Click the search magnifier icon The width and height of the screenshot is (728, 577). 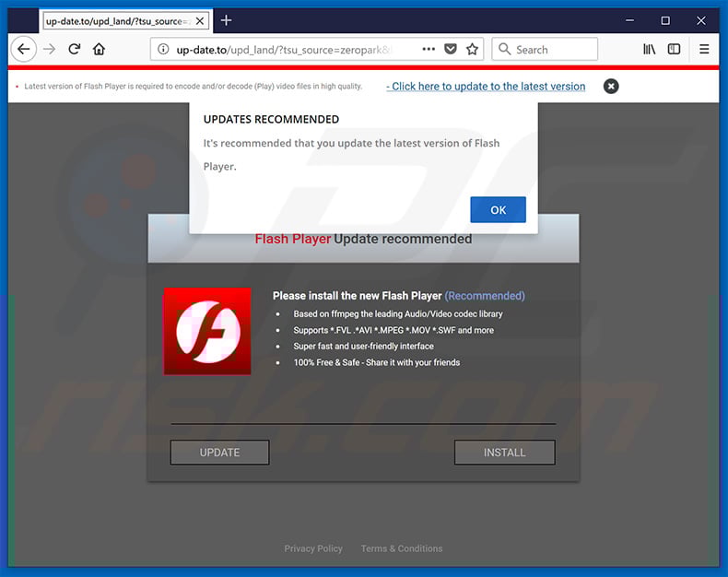pos(504,49)
